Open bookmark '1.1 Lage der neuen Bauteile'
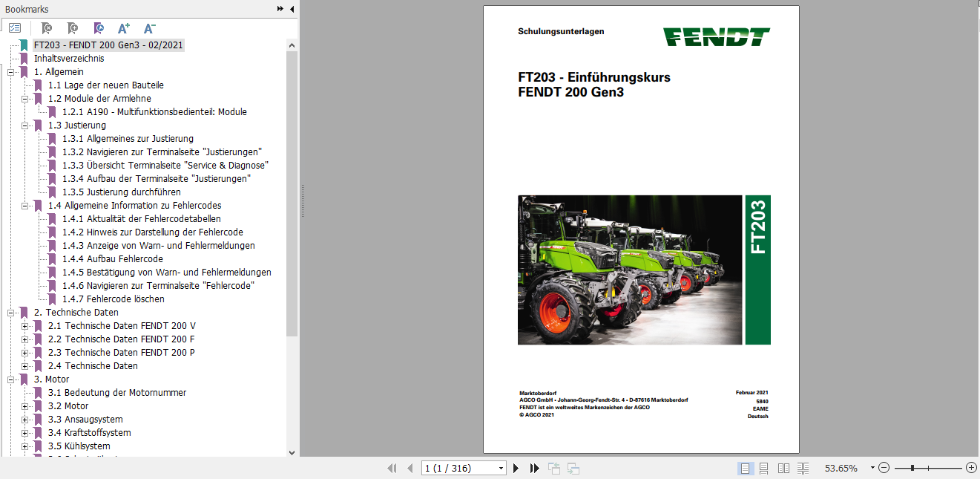Image resolution: width=980 pixels, height=479 pixels. tap(106, 85)
